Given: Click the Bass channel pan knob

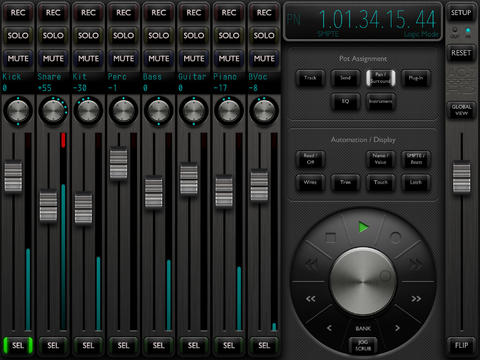Looking at the screenshot, I should 159,110.
